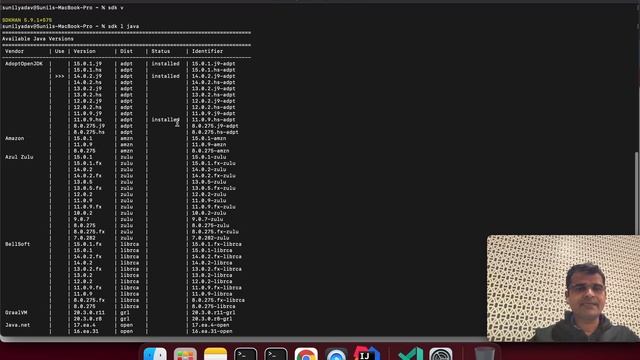Click the Vendor column header

click(15, 51)
